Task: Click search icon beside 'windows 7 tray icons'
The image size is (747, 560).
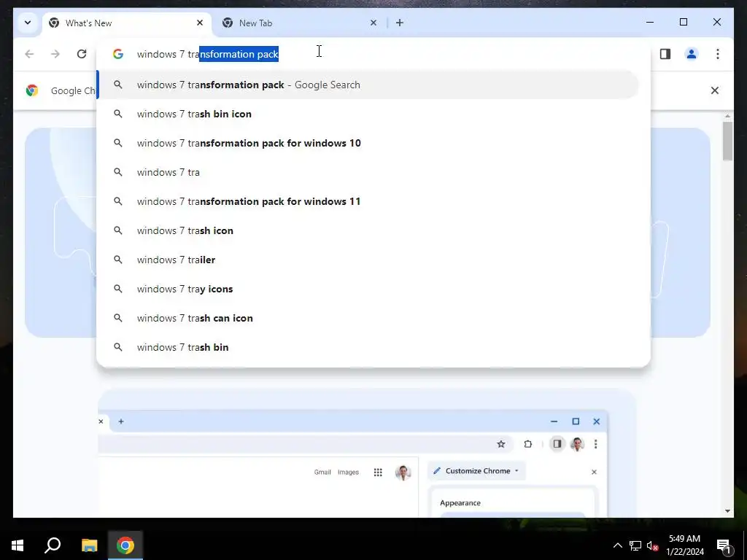Action: point(118,289)
